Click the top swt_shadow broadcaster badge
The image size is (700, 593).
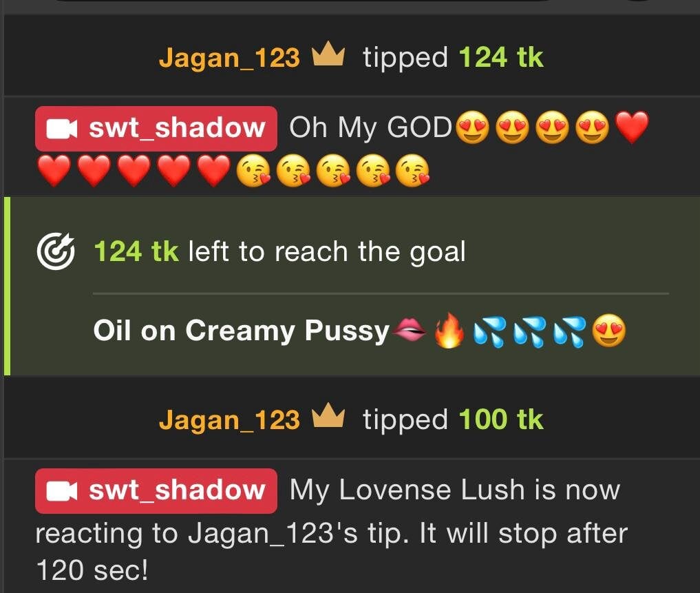tap(156, 129)
